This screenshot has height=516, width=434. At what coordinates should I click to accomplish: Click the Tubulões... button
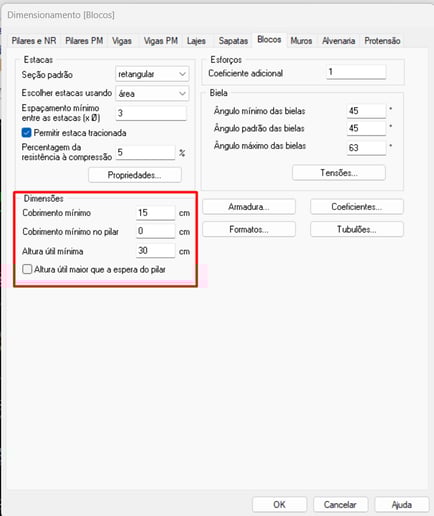point(357,229)
